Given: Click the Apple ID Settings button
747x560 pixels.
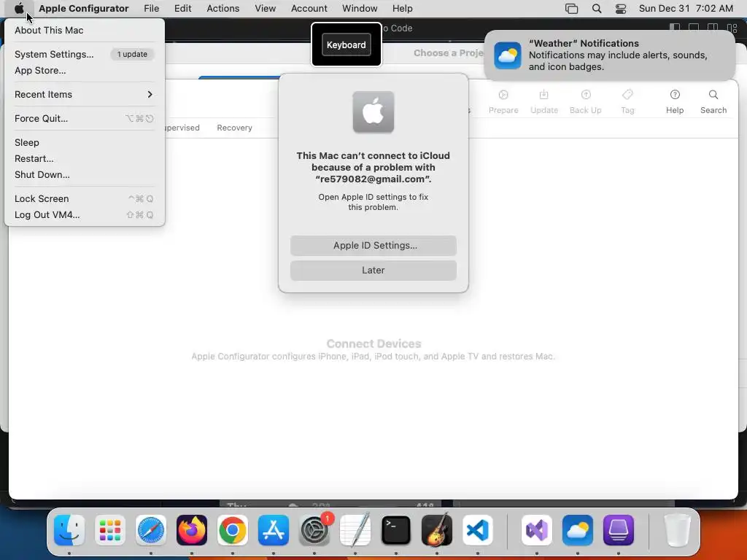Looking at the screenshot, I should point(373,245).
